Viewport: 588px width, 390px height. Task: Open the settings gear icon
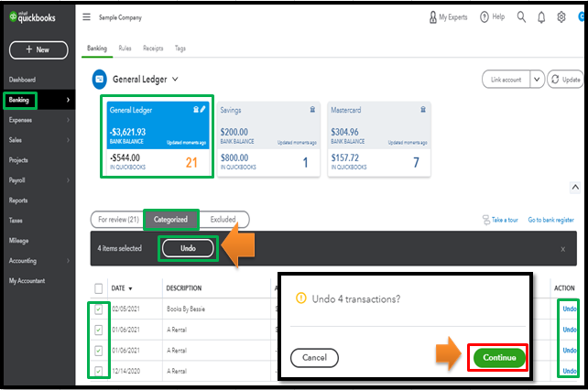(x=561, y=16)
